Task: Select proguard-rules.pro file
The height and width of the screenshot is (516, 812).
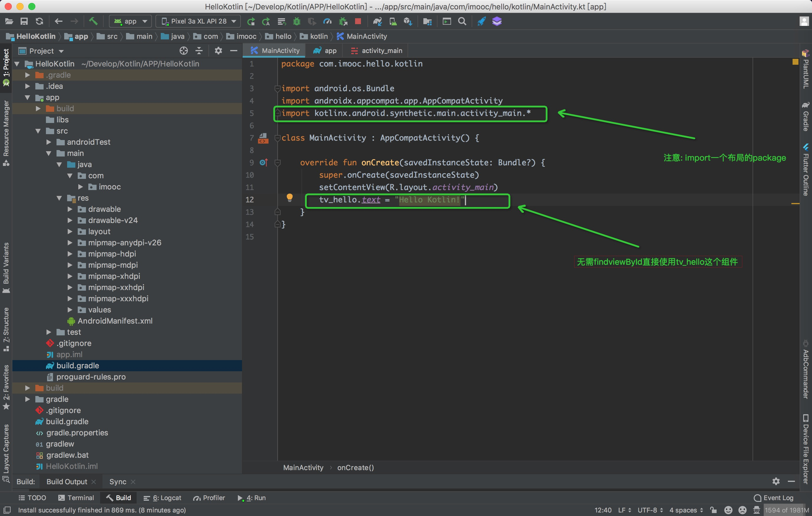Action: pos(91,377)
